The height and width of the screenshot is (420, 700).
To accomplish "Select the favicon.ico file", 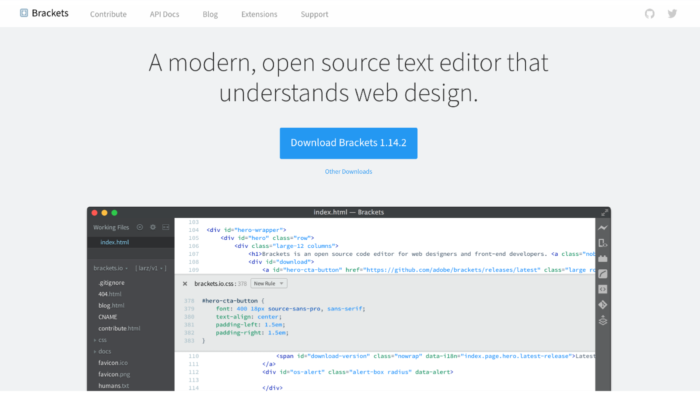I will click(x=113, y=363).
